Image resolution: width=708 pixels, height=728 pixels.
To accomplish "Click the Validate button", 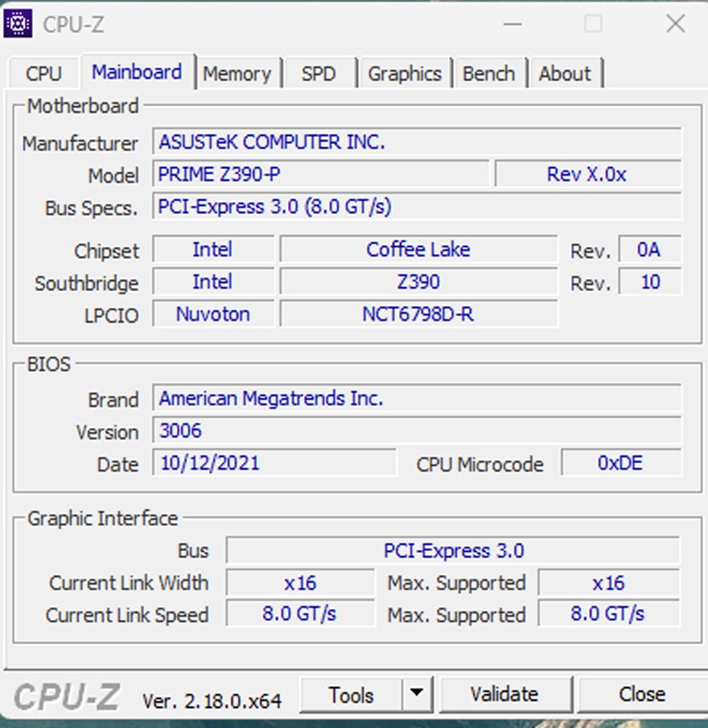I will [504, 694].
